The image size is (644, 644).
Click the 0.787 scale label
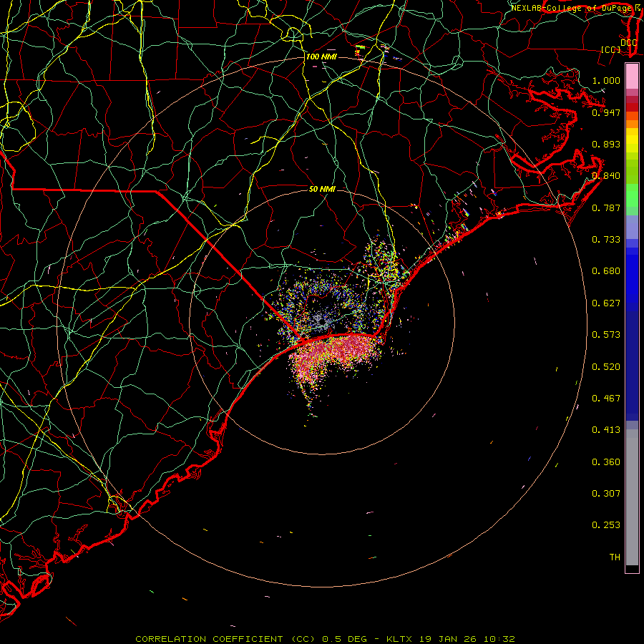coord(606,208)
